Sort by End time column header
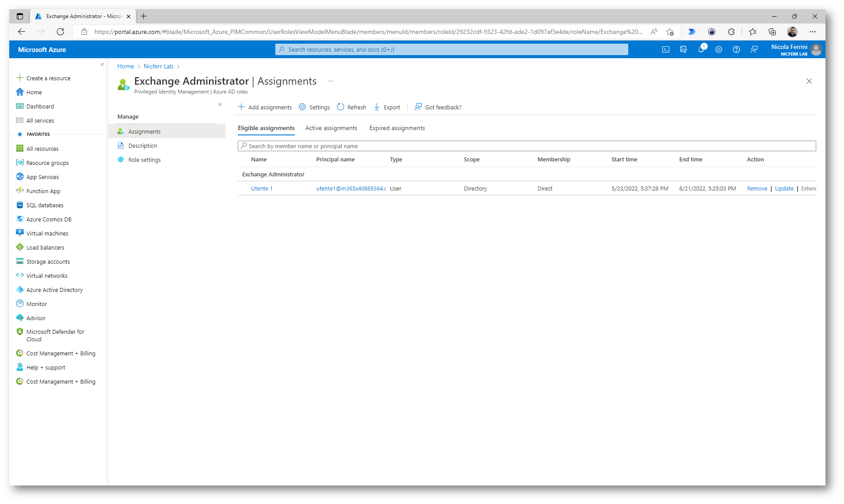This screenshot has height=504, width=844. [x=690, y=159]
